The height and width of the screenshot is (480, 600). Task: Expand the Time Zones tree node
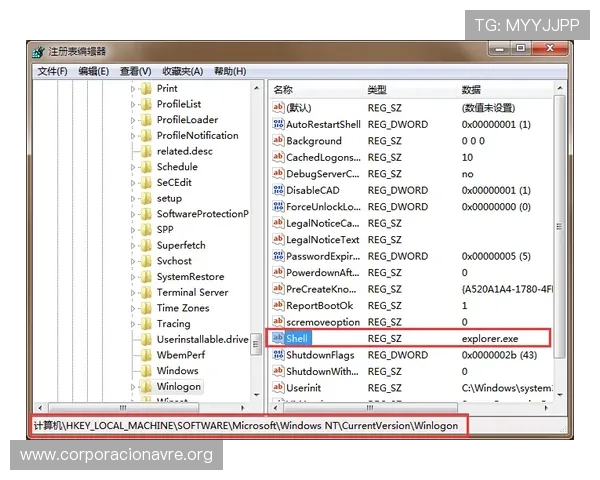coord(133,309)
